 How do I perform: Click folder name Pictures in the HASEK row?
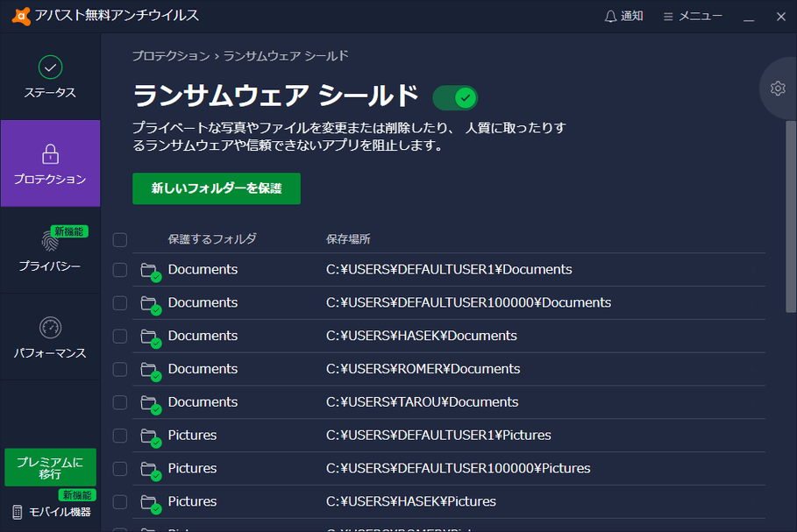click(192, 501)
